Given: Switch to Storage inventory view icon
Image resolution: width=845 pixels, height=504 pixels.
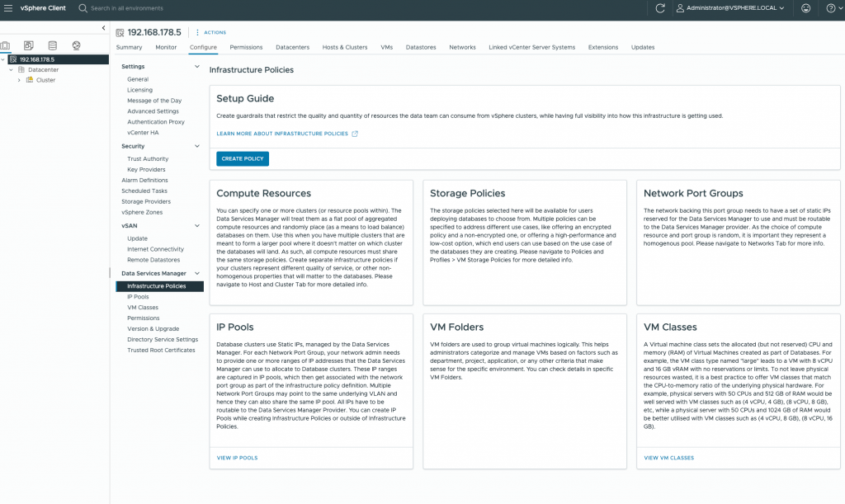Looking at the screenshot, I should [x=52, y=45].
